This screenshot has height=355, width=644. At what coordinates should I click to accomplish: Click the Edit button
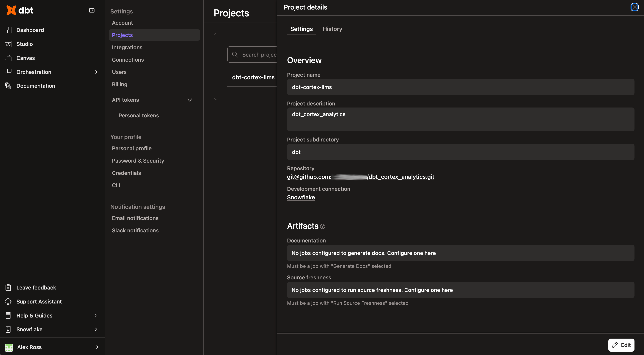pos(621,345)
